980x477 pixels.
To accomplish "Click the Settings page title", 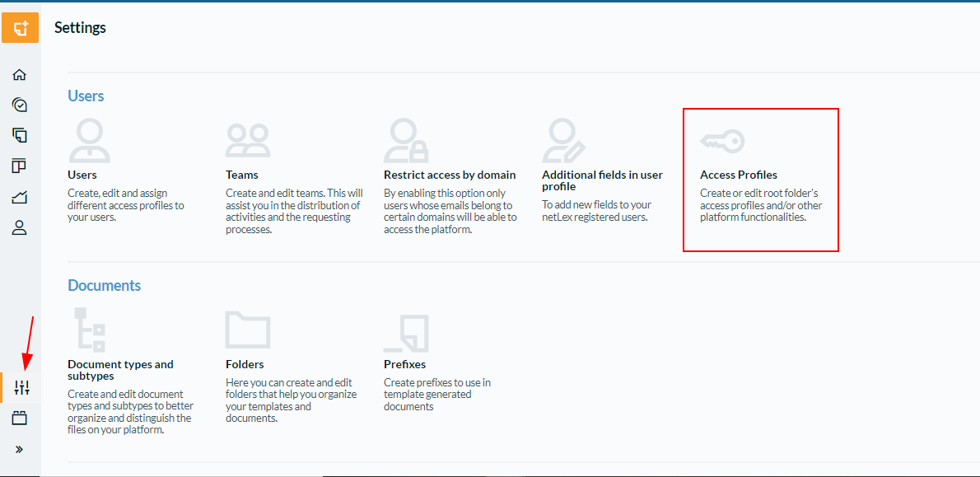I will tap(80, 27).
